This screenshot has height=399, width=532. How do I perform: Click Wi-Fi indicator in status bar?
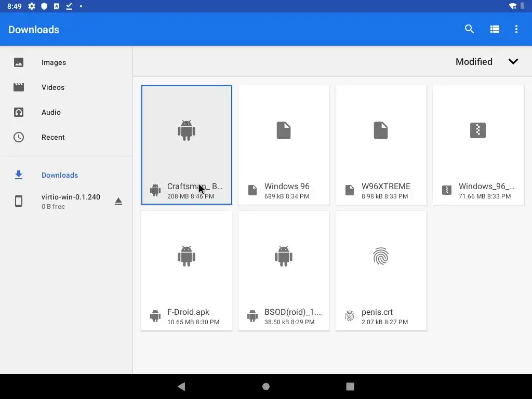click(513, 6)
